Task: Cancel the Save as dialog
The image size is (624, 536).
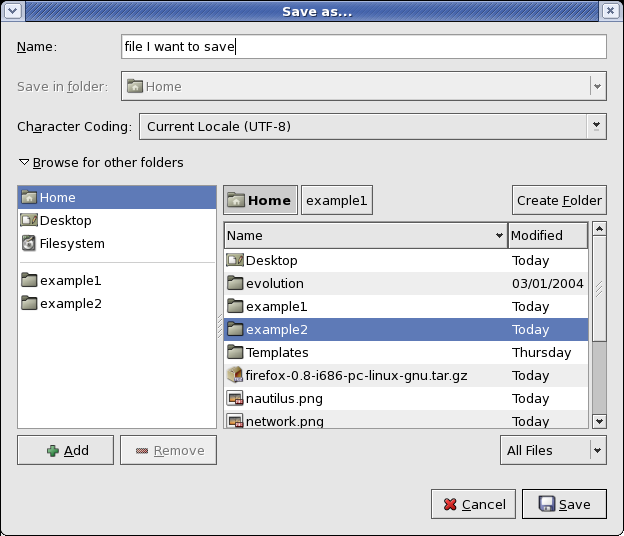Action: [x=473, y=504]
